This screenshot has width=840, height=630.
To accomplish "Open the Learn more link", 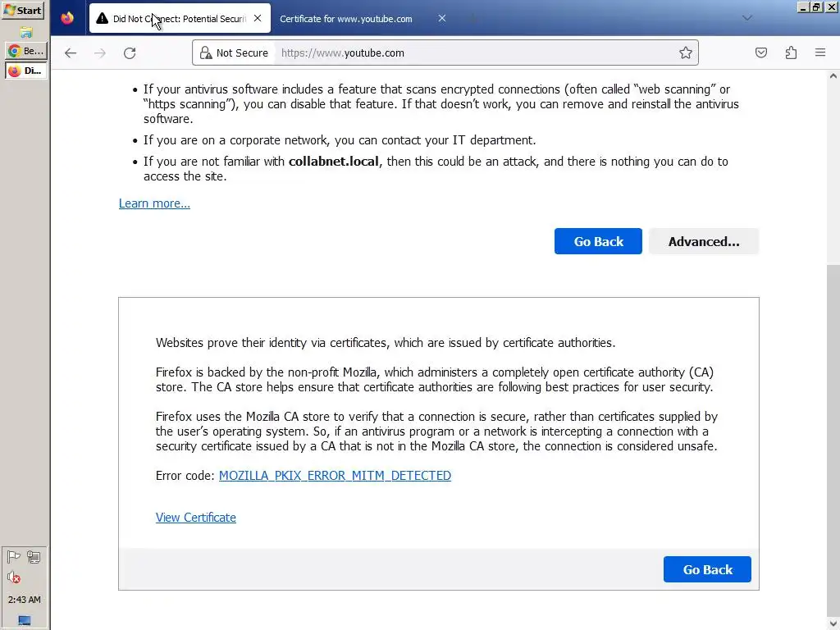I will [x=154, y=203].
